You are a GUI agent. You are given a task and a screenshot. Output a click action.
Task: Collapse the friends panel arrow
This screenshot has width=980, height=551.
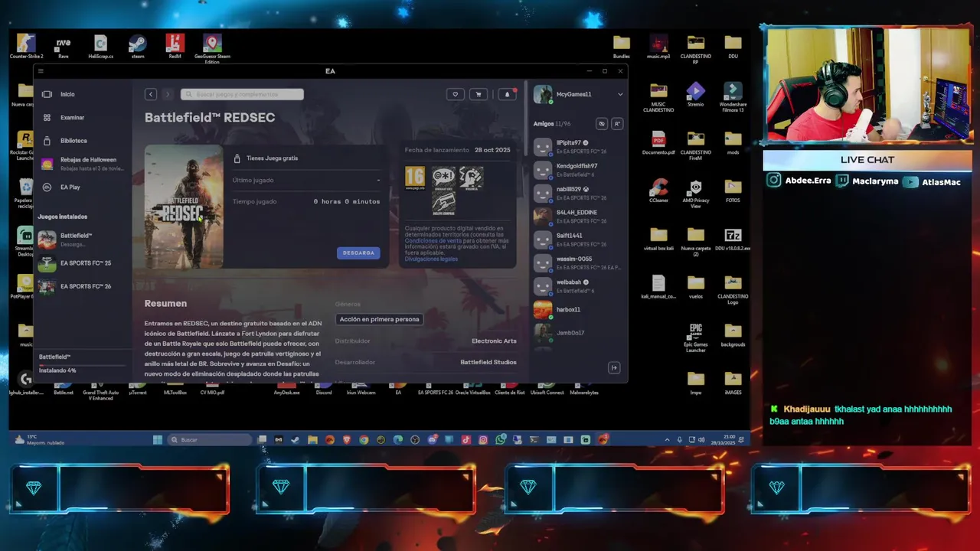coord(614,368)
